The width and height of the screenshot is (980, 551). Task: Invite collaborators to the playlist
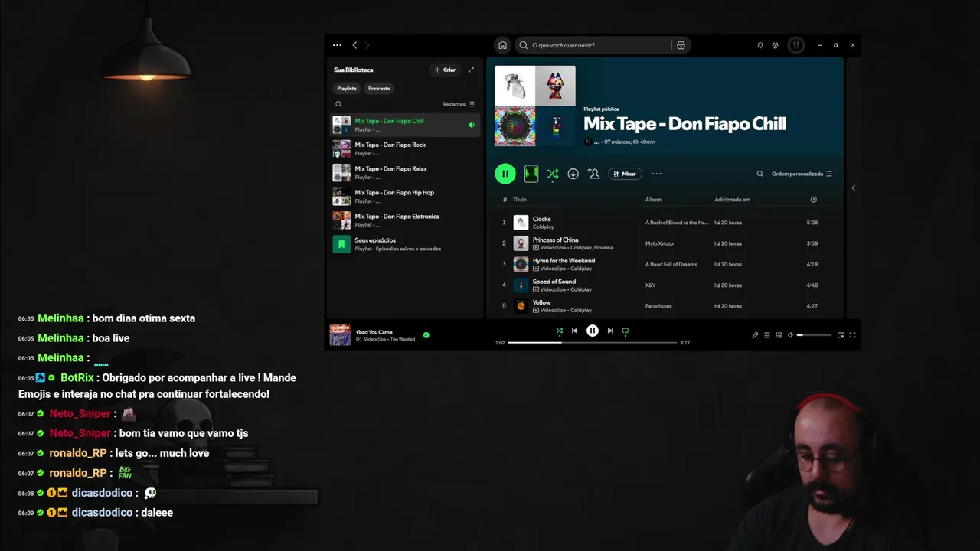pos(593,174)
